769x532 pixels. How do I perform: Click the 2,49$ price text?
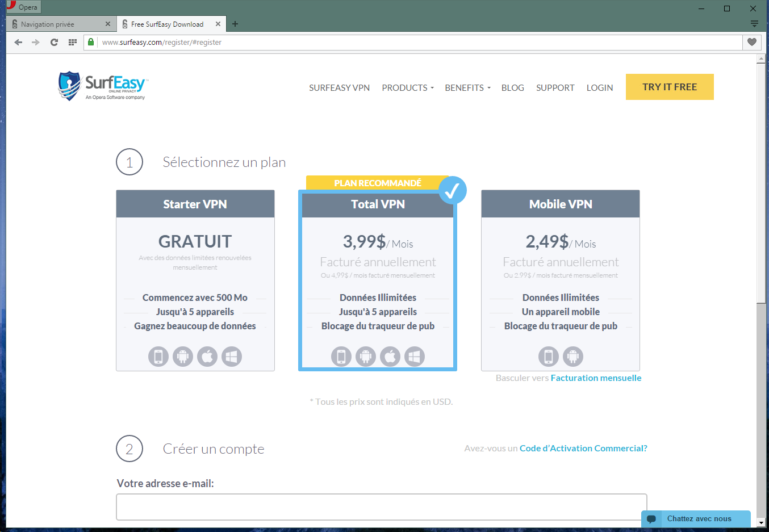[x=547, y=241]
